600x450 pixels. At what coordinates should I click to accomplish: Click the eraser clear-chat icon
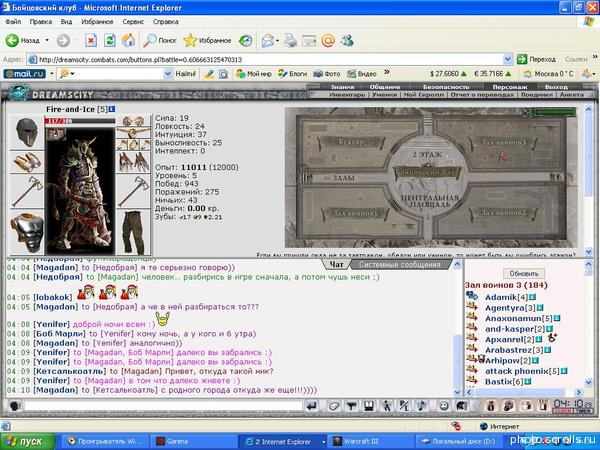(x=334, y=406)
